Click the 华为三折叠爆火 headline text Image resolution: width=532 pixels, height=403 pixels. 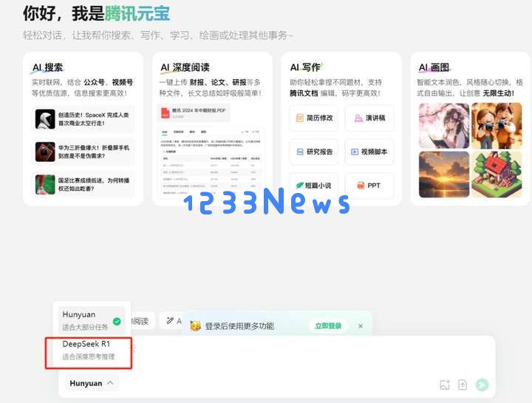94,152
